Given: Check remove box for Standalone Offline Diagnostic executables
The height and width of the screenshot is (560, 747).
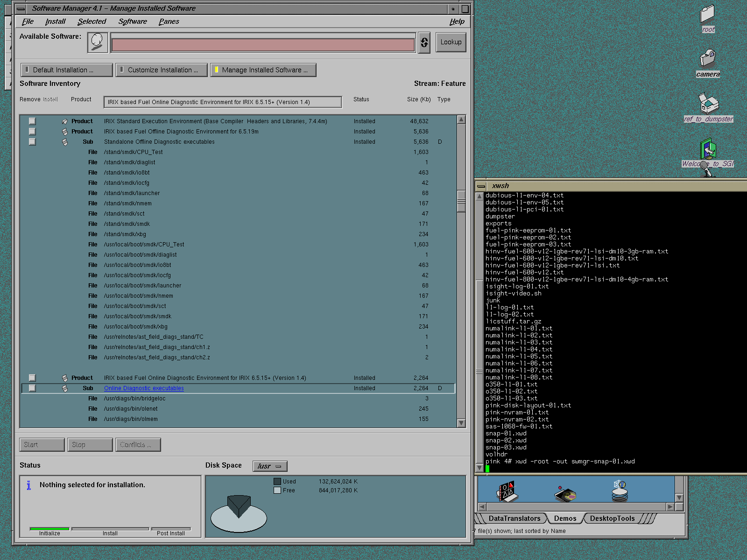Looking at the screenshot, I should click(32, 142).
